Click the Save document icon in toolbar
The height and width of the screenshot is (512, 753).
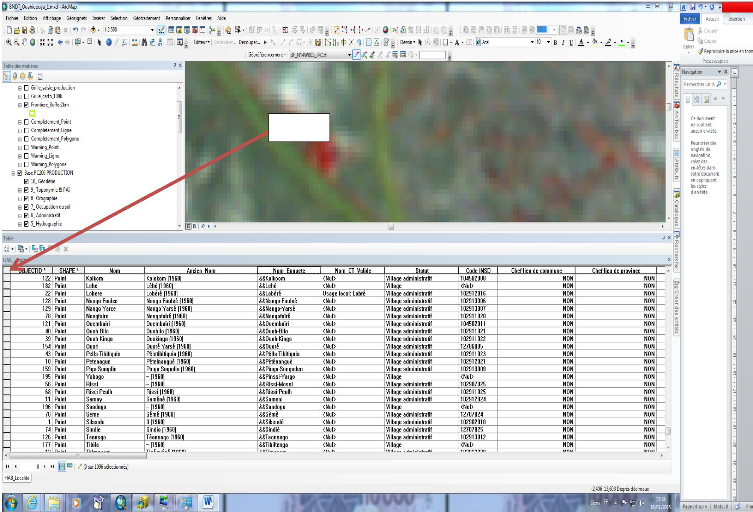[x=27, y=30]
